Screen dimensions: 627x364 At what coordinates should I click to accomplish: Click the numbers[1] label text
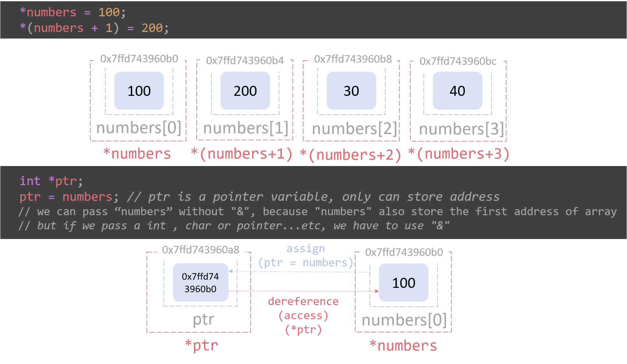tap(246, 128)
